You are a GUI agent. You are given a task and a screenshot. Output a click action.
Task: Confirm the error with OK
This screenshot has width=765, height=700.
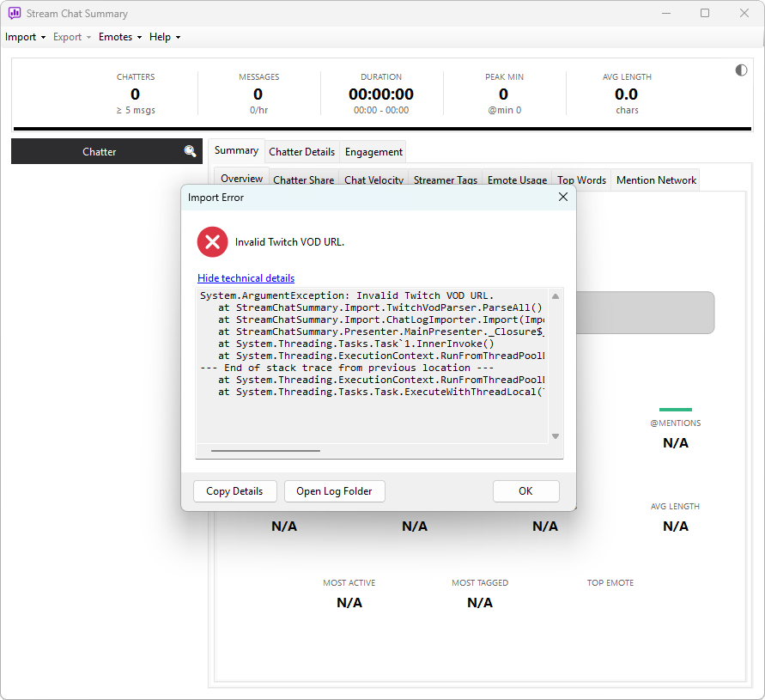[525, 491]
